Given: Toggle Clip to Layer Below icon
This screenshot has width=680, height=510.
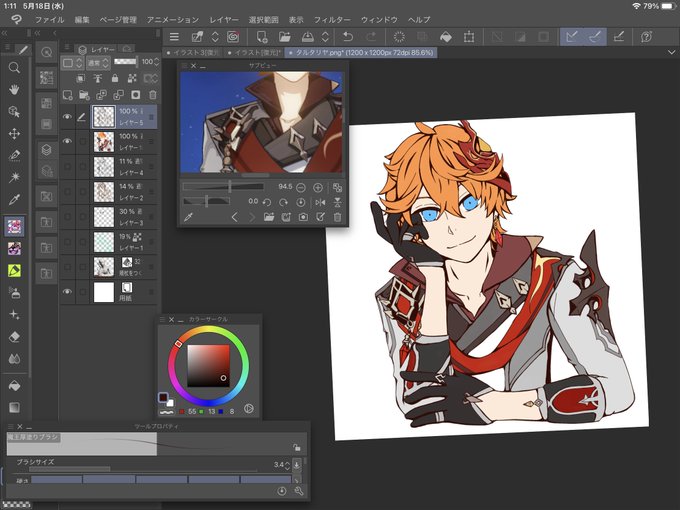Looking at the screenshot, I should (x=80, y=78).
